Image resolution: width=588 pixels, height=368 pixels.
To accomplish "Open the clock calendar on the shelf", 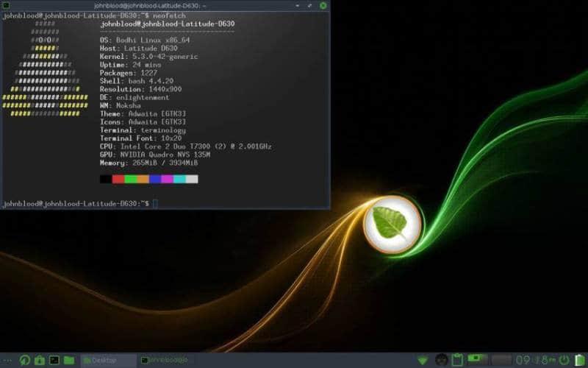I will 534,360.
